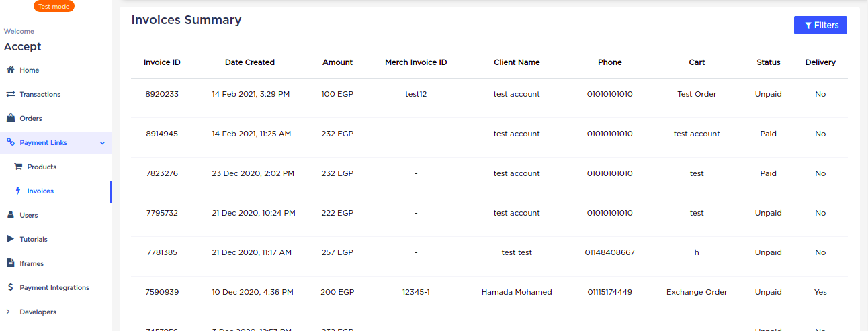Image resolution: width=868 pixels, height=331 pixels.
Task: Click the Developers terminal prompt icon
Action: [10, 312]
